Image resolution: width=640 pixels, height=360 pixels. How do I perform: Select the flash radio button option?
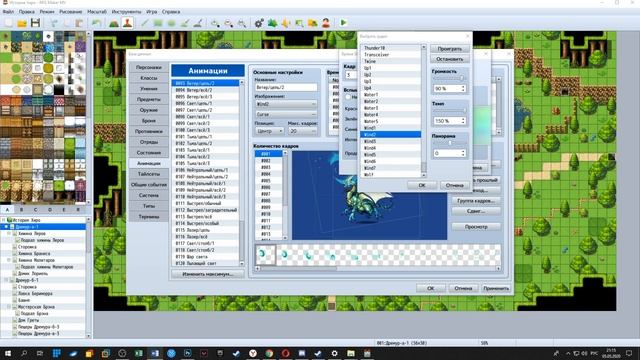coord(348,97)
